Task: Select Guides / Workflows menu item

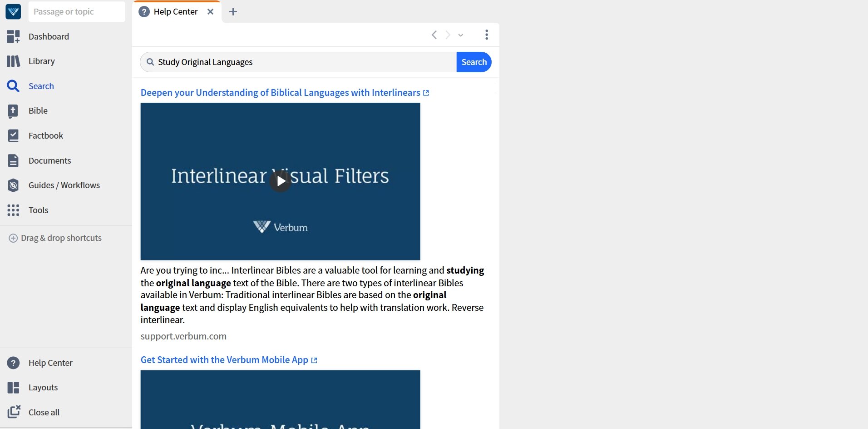Action: [64, 185]
